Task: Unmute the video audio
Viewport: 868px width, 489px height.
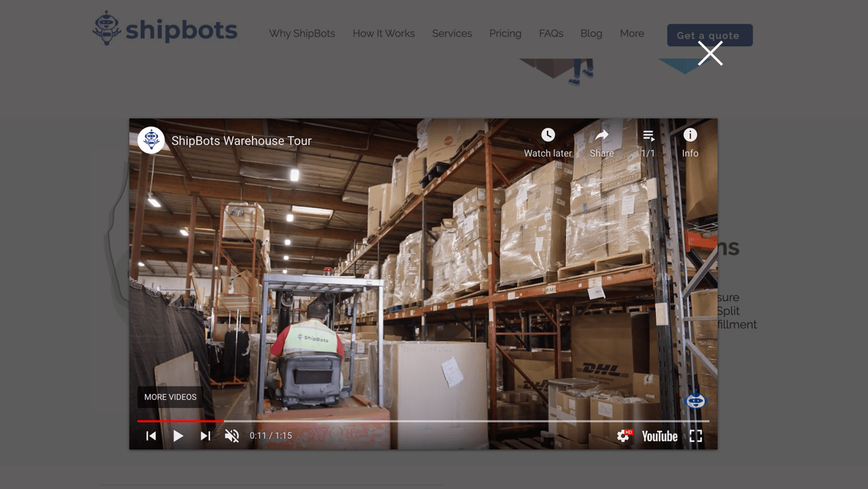Action: coord(231,436)
